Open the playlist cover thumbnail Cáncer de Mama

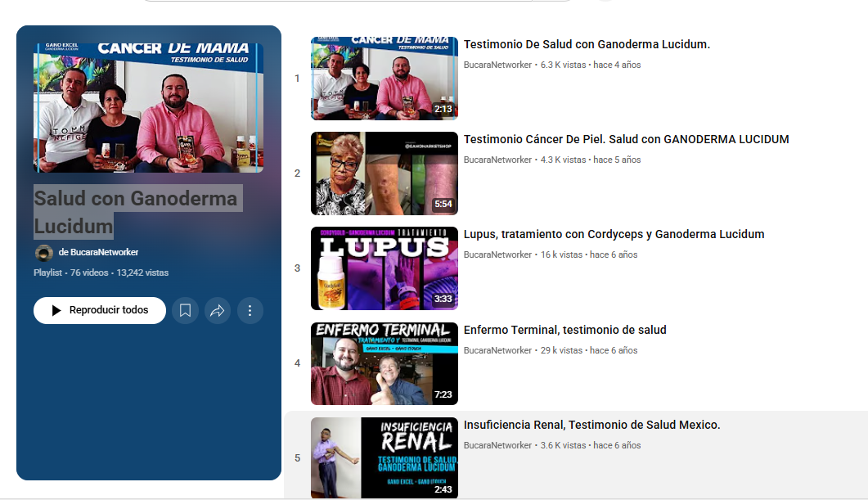coord(148,108)
